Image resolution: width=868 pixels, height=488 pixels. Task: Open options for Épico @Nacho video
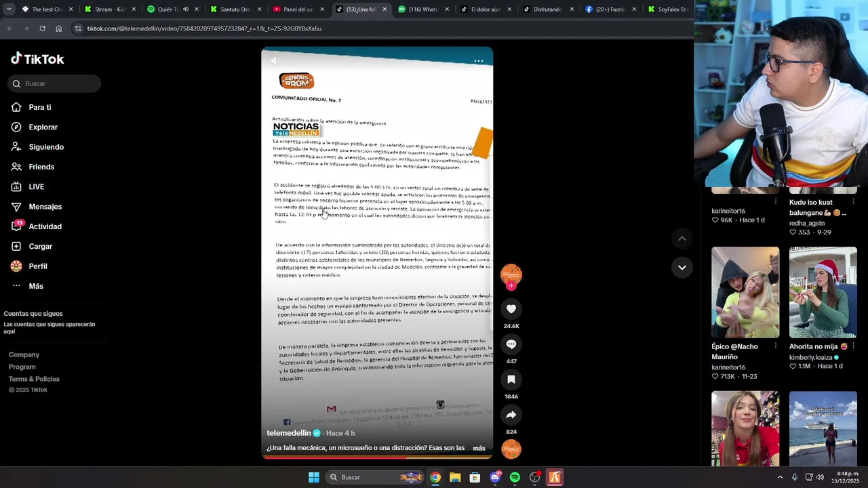[776, 346]
